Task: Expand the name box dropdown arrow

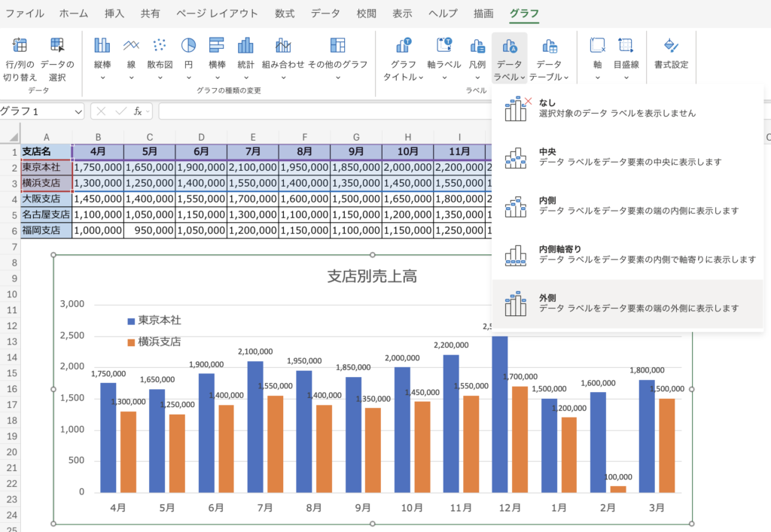Action: pos(78,111)
